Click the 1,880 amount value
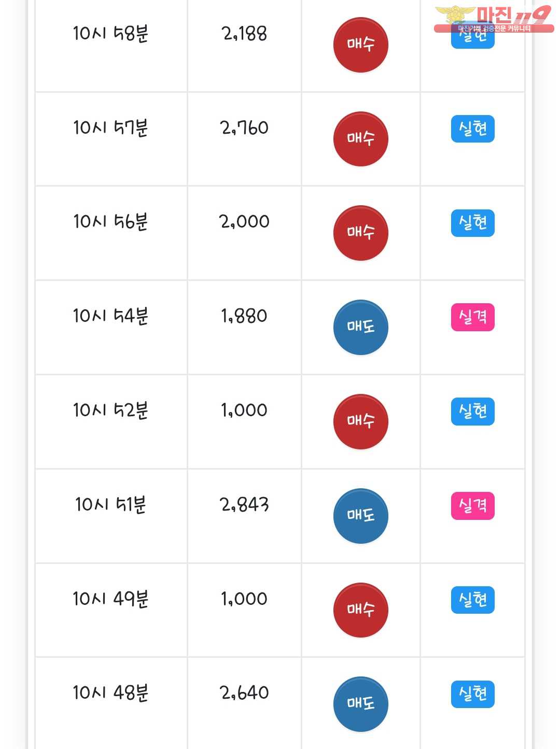Viewport: 560px width, 749px height. point(244,316)
